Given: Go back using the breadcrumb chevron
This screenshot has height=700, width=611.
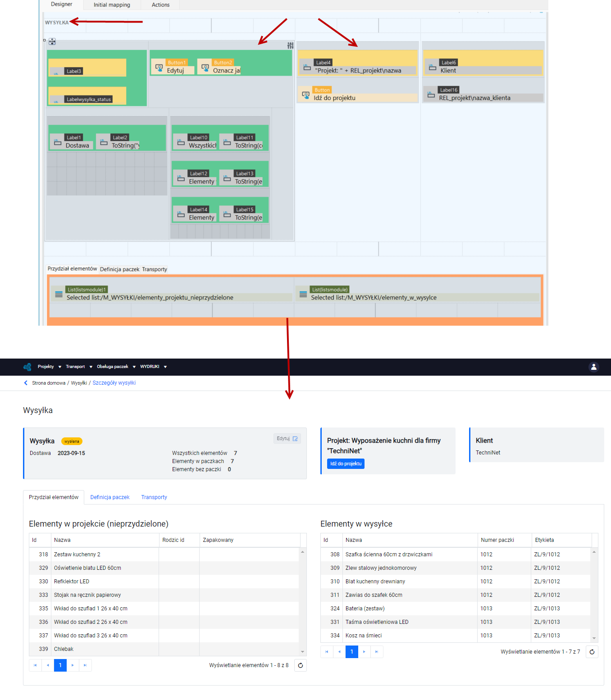Looking at the screenshot, I should (26, 383).
